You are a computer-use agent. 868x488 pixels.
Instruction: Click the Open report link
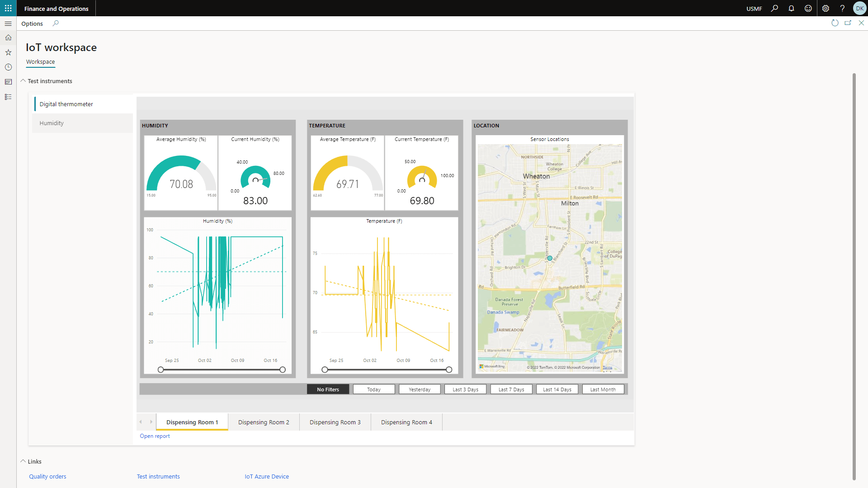(x=155, y=436)
